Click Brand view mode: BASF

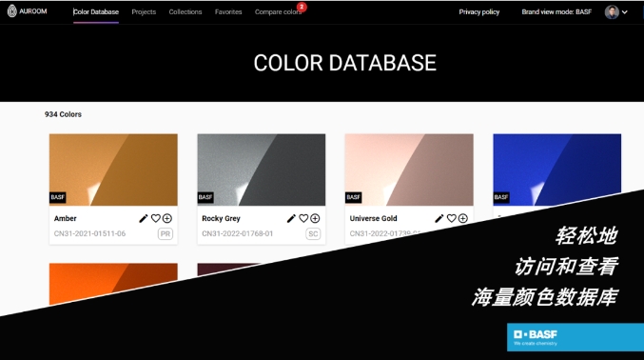[556, 12]
